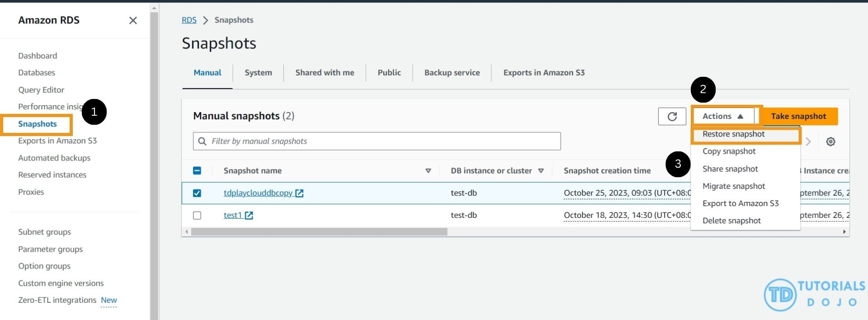The image size is (868, 320).
Task: Click the next page chevron arrow
Action: click(x=808, y=142)
